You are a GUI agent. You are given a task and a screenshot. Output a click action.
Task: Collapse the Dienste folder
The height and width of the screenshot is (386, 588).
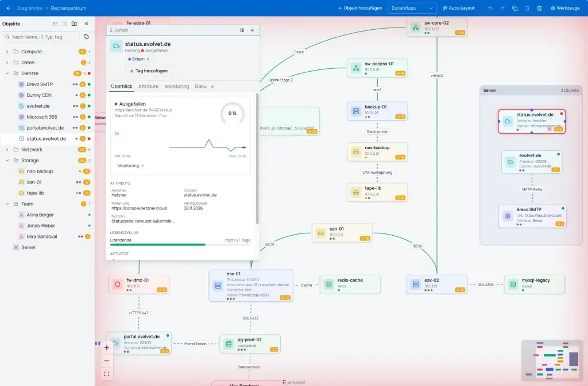7,73
